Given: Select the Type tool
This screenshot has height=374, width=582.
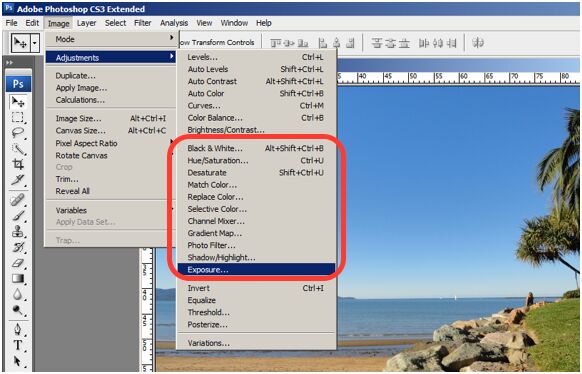Looking at the screenshot, I should (18, 345).
